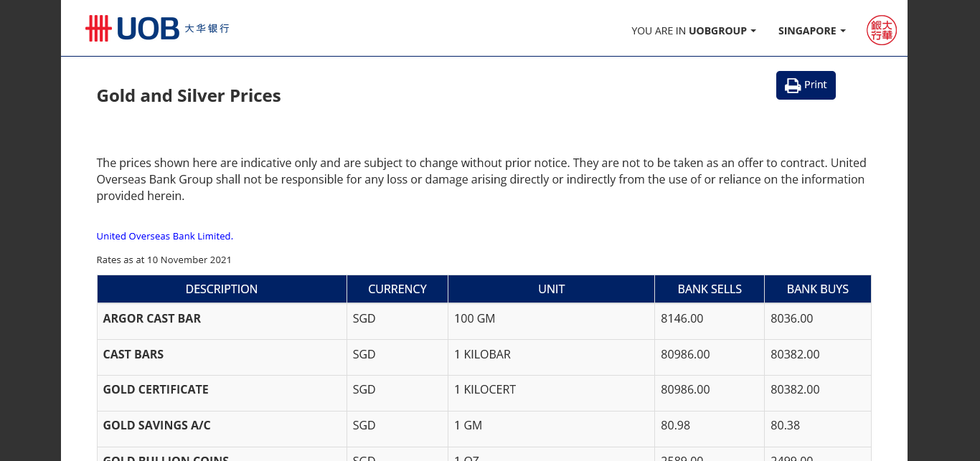Select the CAST BARS row label
The height and width of the screenshot is (461, 980).
click(133, 354)
